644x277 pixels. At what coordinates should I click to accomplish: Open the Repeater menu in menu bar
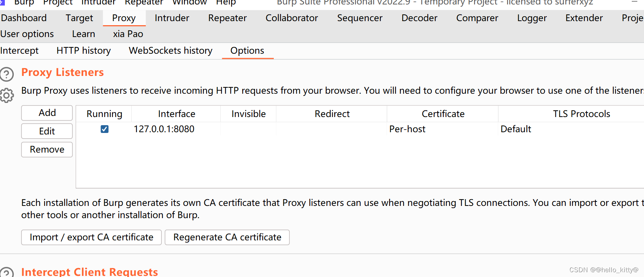coord(144,3)
